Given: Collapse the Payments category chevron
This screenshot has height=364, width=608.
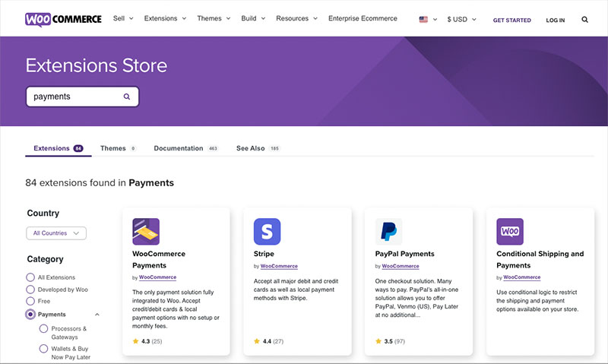Looking at the screenshot, I should (x=97, y=315).
